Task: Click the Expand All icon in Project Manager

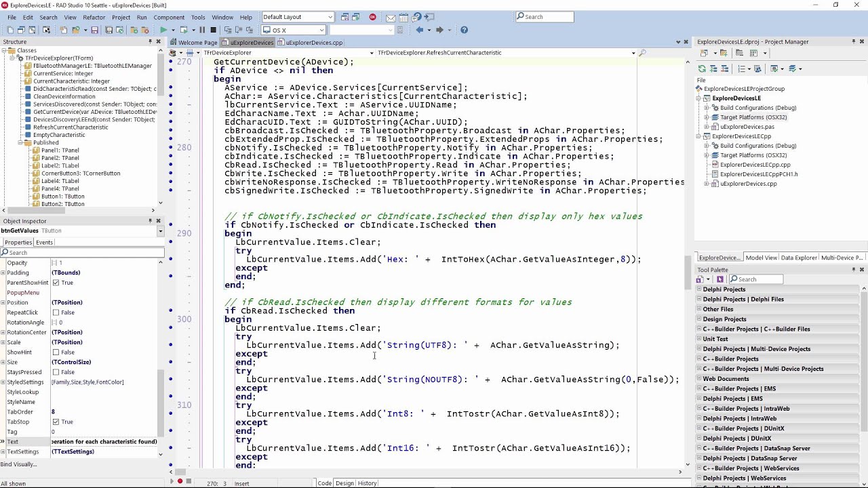Action: (713, 68)
